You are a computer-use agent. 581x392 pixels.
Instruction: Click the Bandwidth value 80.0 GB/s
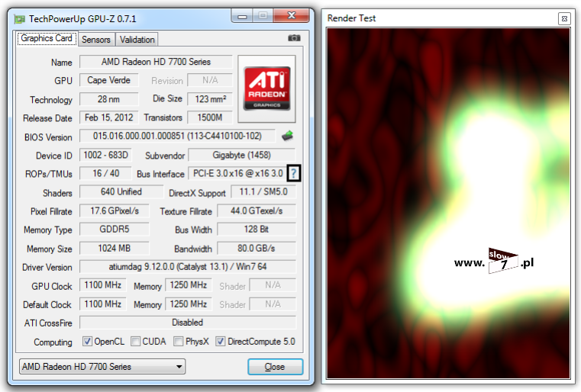pos(257,249)
